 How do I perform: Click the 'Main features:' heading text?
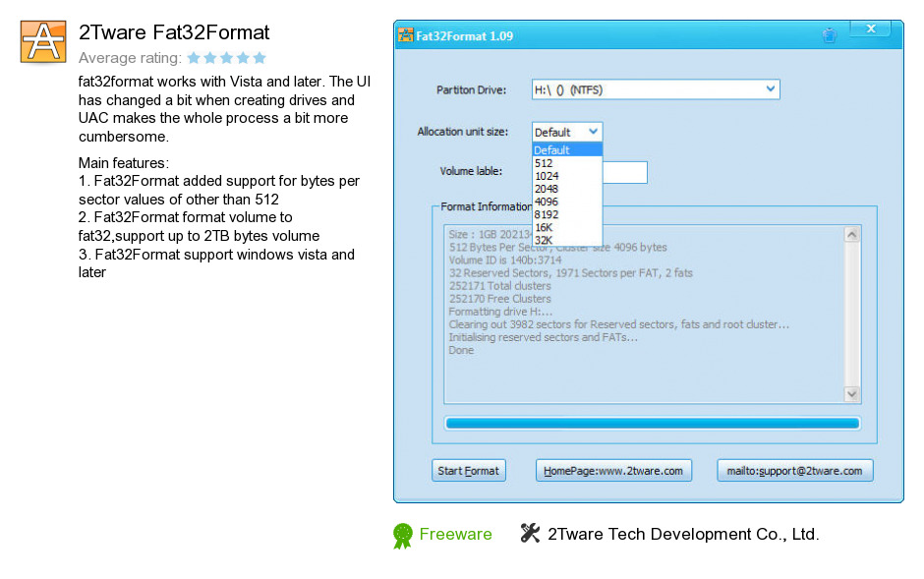(124, 162)
